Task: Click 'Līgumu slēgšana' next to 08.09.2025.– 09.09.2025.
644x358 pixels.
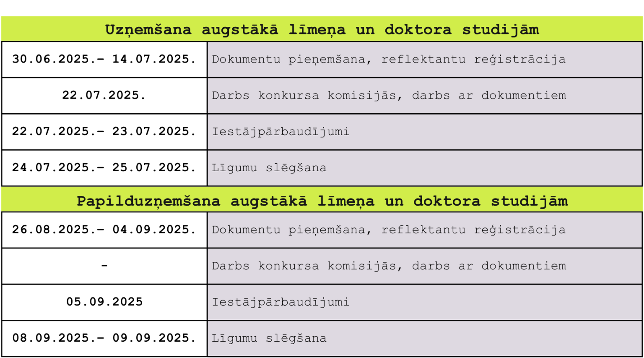Action: pyautogui.click(x=269, y=338)
